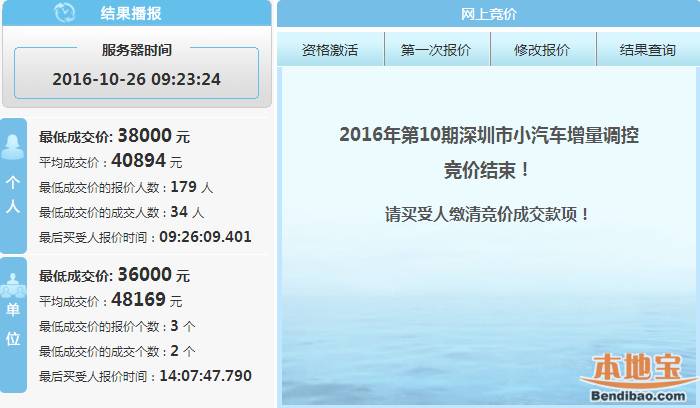Click the 结果播报 panel title
This screenshot has height=408, width=700.
click(130, 14)
